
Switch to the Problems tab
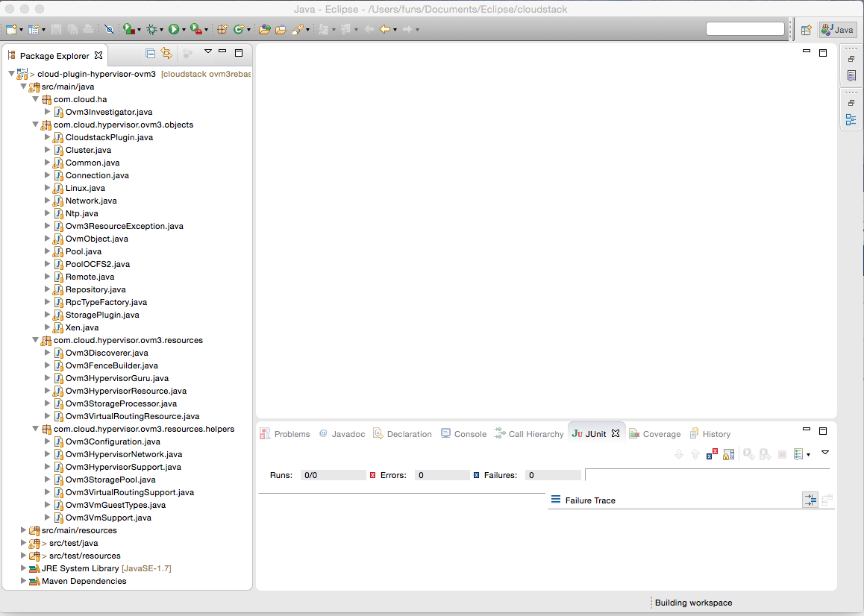(286, 434)
